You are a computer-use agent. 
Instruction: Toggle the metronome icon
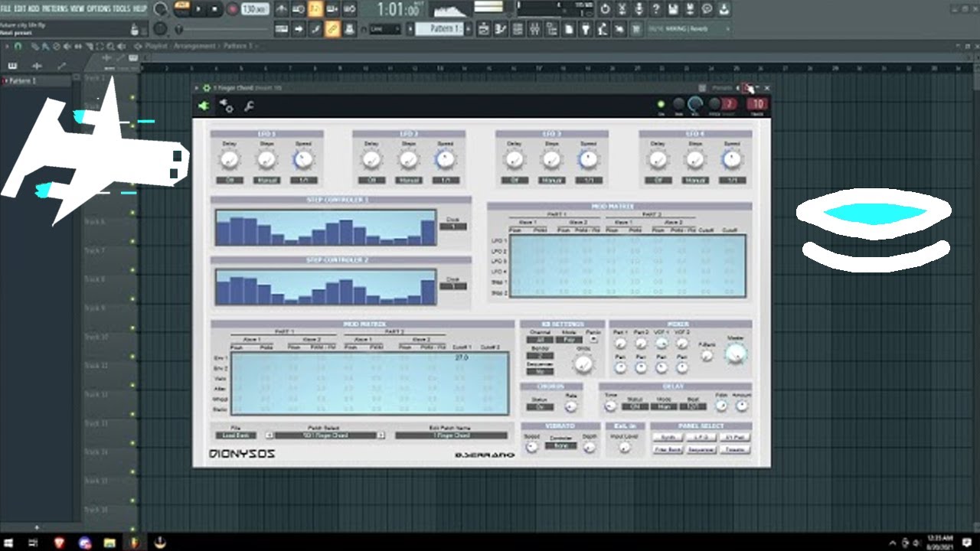tap(281, 10)
